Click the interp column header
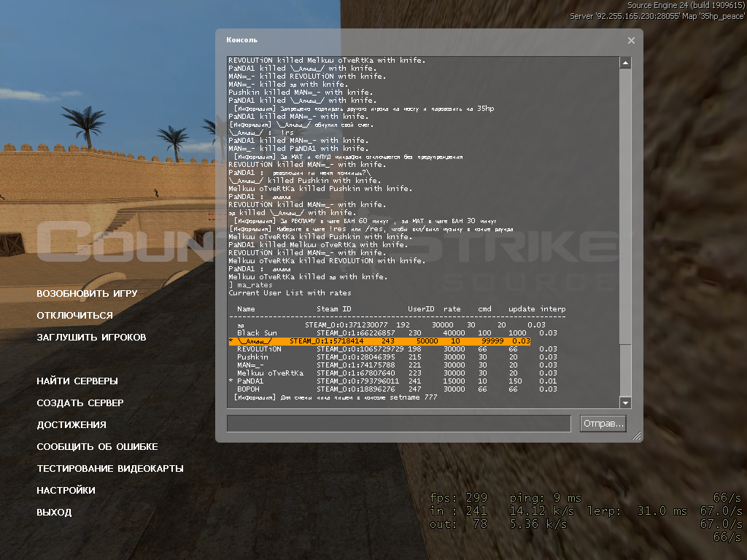This screenshot has height=560, width=747. coord(553,309)
